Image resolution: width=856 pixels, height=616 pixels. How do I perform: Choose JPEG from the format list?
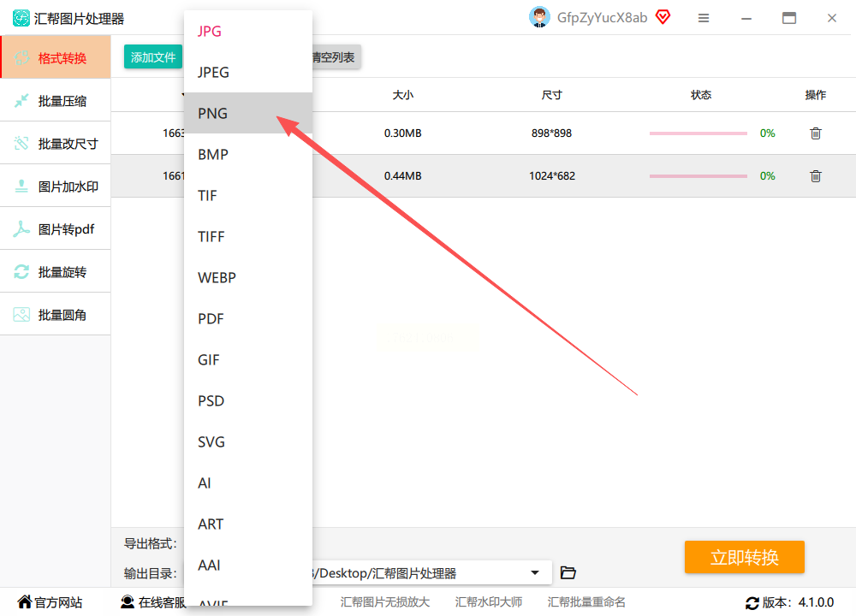click(248, 72)
